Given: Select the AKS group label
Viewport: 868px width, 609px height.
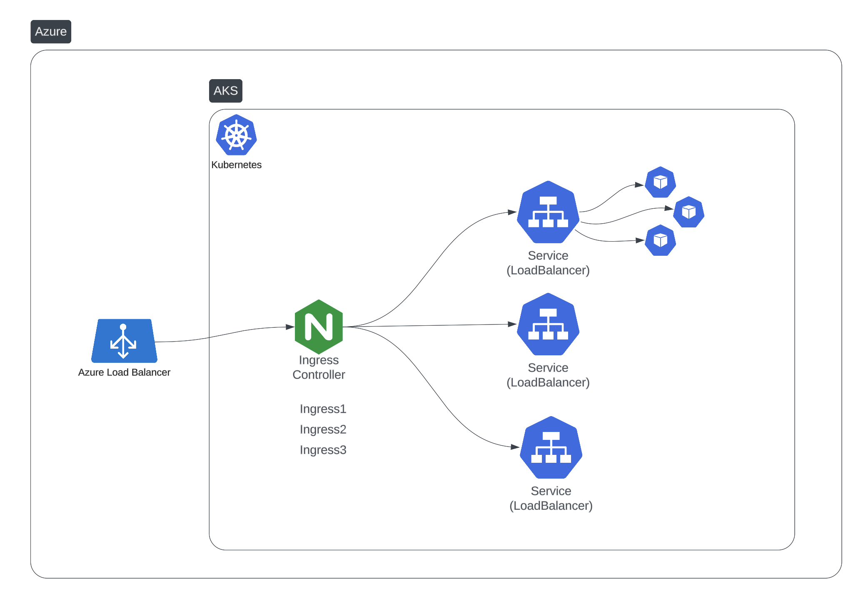Looking at the screenshot, I should coord(226,91).
